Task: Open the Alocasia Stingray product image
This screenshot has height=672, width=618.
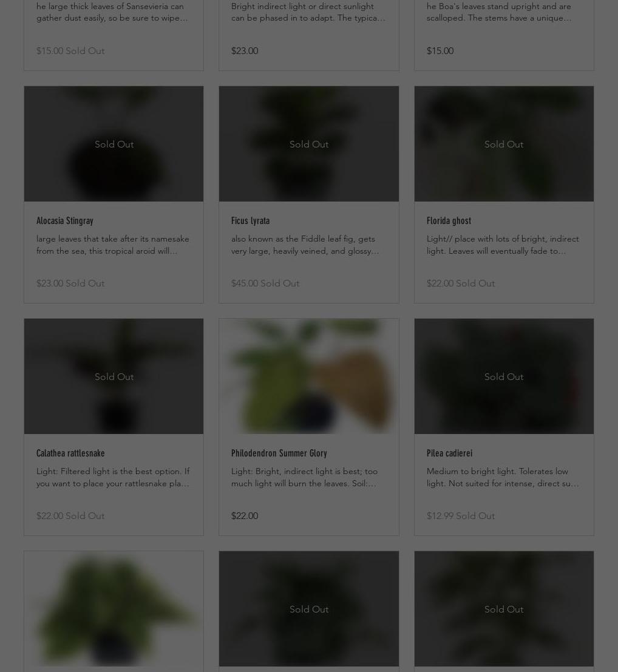Action: point(114,144)
